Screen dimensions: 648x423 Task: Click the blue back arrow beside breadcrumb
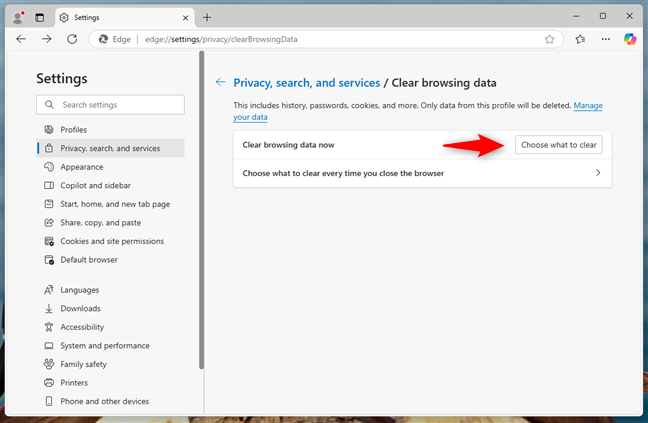coord(220,82)
